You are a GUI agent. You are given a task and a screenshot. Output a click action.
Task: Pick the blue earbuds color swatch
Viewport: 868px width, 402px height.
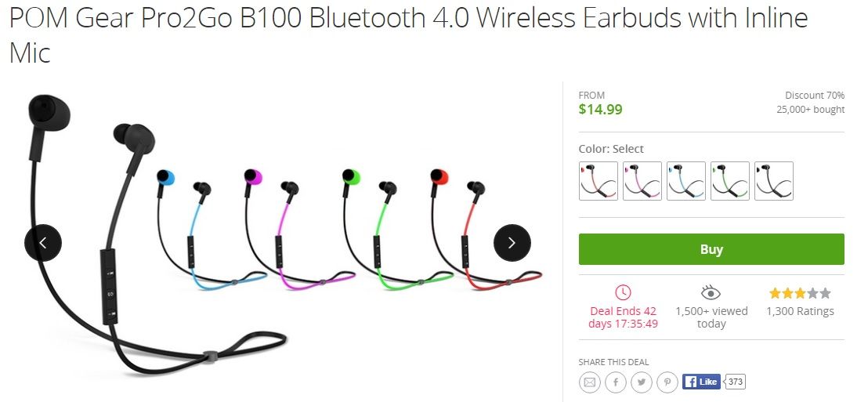click(686, 181)
